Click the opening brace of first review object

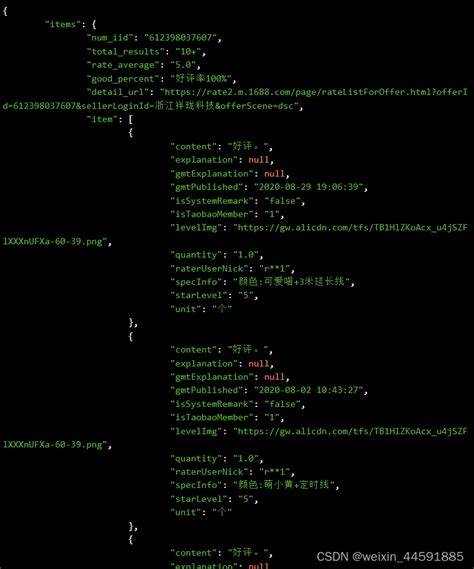pos(130,133)
